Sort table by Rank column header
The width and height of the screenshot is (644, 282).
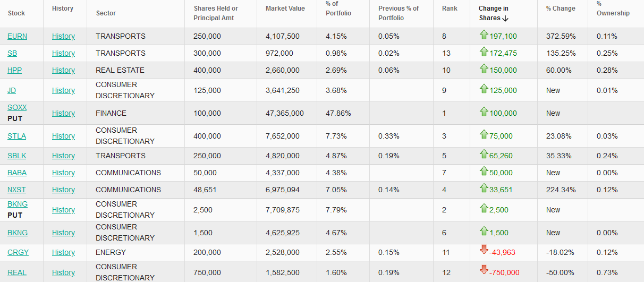(450, 8)
